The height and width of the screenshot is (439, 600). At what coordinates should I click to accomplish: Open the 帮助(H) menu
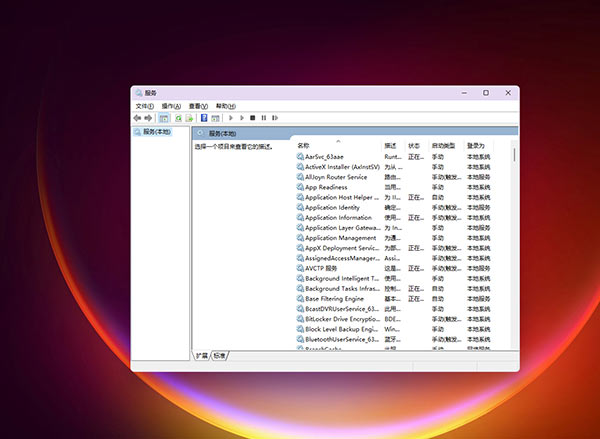click(226, 106)
